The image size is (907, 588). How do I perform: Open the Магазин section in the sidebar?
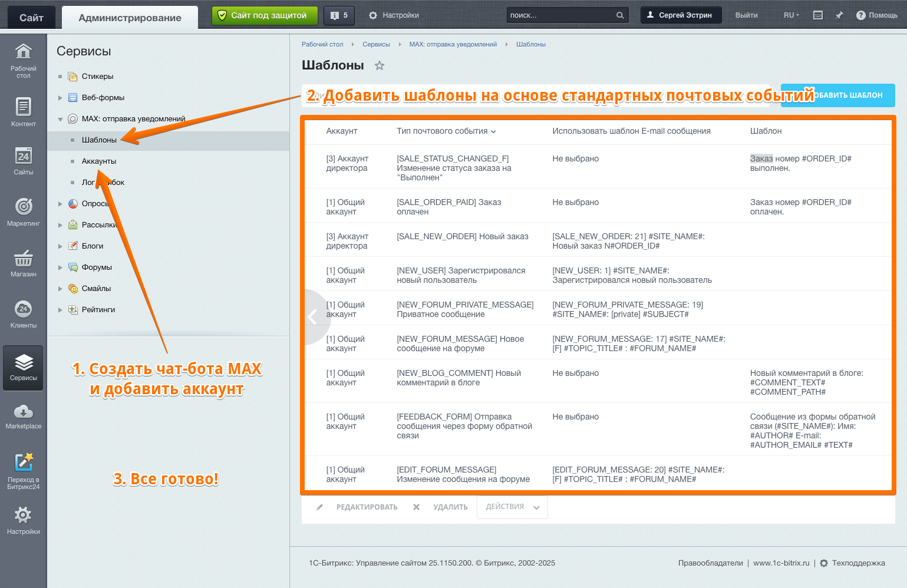pyautogui.click(x=23, y=263)
